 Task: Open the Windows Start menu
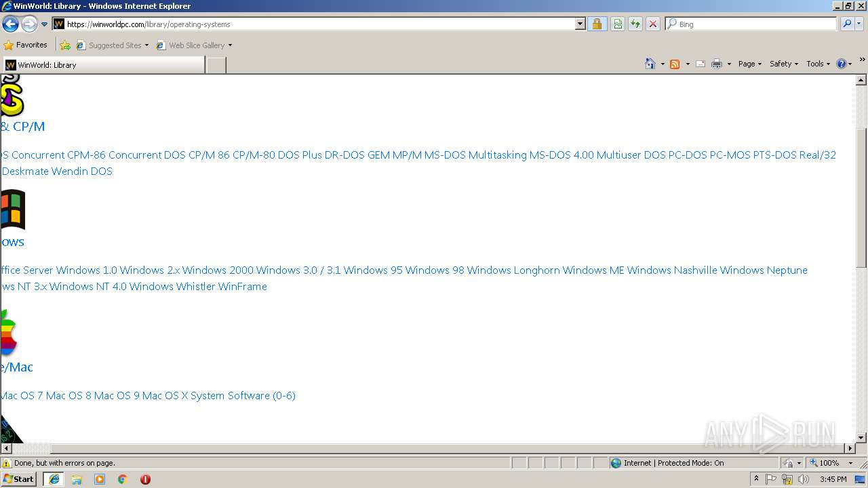coord(18,479)
